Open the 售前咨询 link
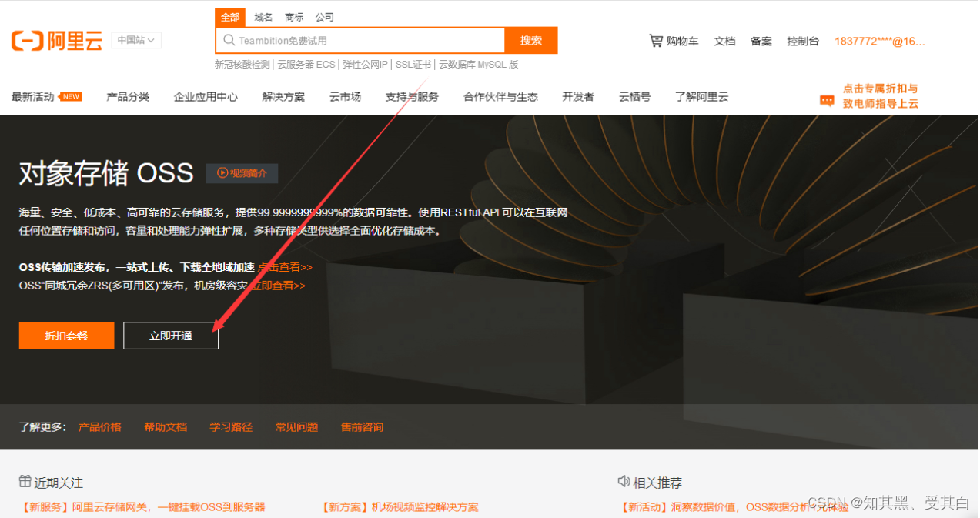Viewport: 980px width, 518px height. pyautogui.click(x=362, y=427)
